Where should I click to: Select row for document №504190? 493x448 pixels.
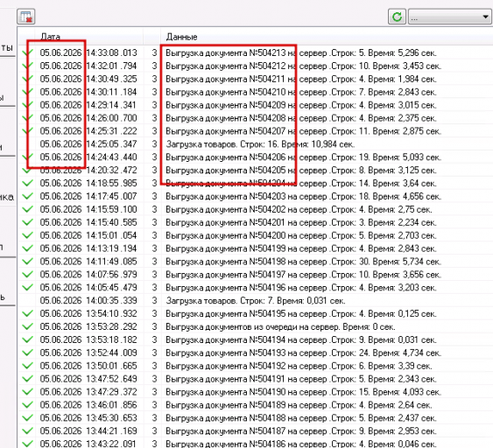point(256,392)
